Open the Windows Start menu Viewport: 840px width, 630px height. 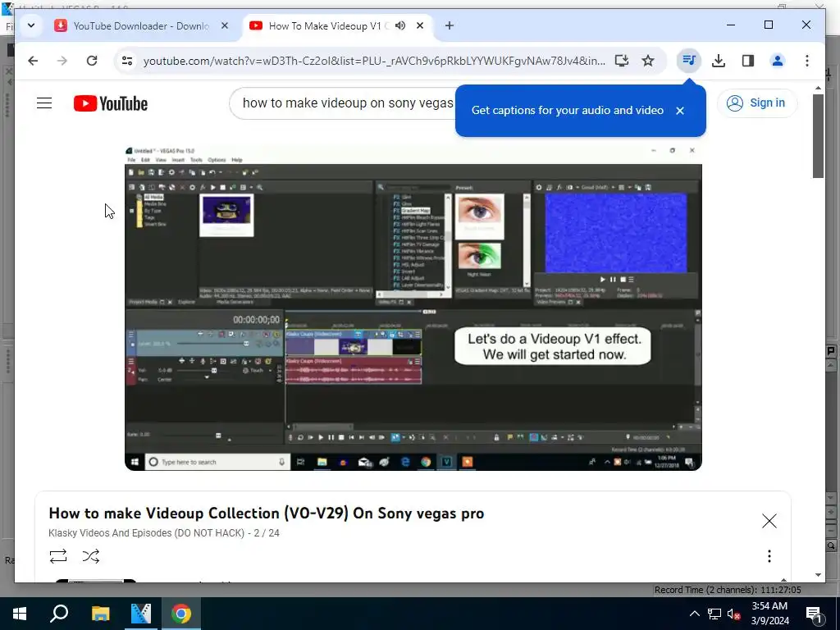20,614
